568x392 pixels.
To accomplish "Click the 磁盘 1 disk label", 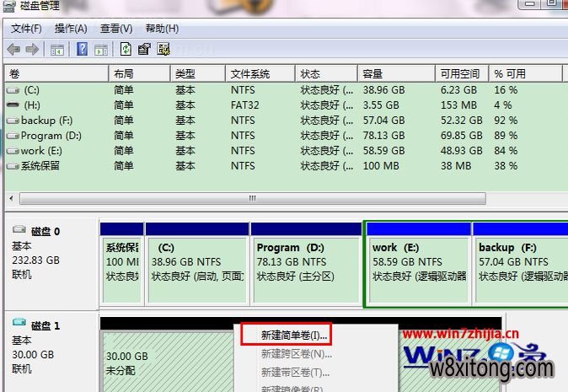I will point(44,325).
